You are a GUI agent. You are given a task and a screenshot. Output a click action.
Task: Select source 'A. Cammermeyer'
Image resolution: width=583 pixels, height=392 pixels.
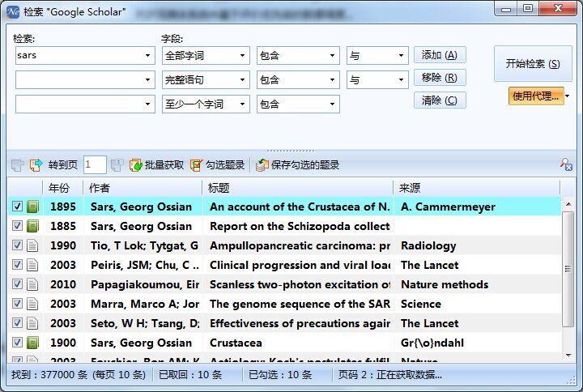click(448, 207)
